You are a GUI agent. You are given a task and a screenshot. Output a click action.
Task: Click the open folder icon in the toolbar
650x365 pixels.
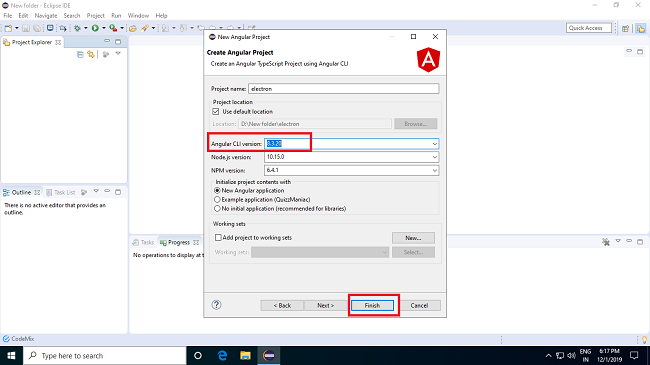[133, 28]
